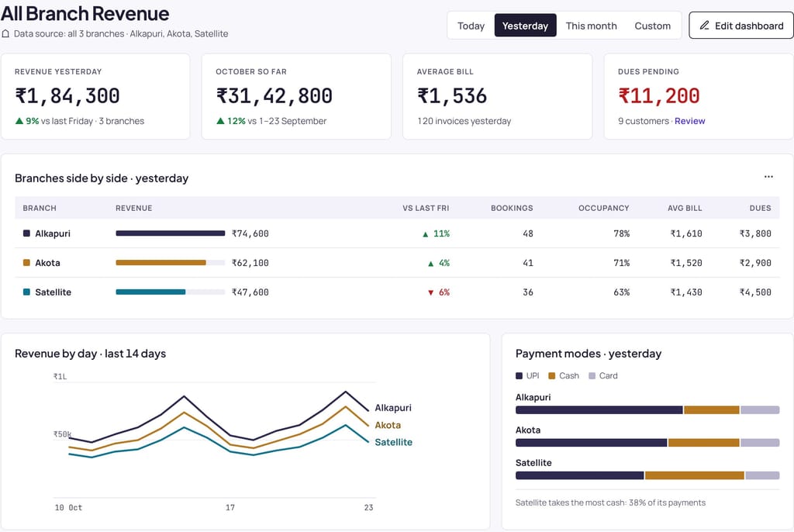Click Alkapuri's revenue bar in the table
Image resolution: width=794 pixels, height=532 pixels.
click(170, 233)
